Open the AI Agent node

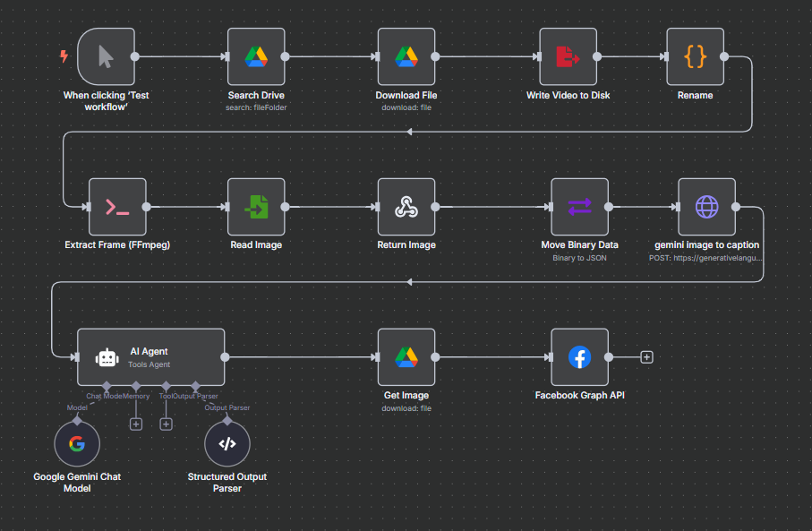(x=150, y=357)
